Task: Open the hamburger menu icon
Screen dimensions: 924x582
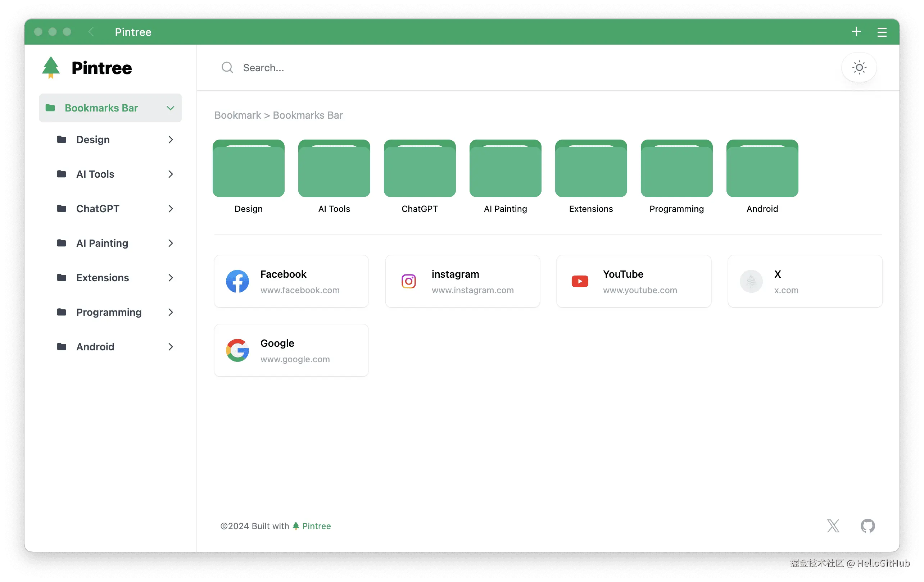Action: click(882, 32)
